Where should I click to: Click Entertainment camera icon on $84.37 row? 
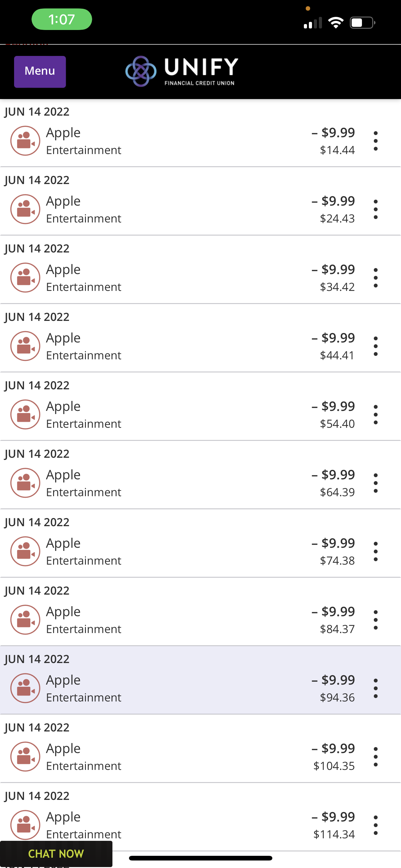(25, 620)
